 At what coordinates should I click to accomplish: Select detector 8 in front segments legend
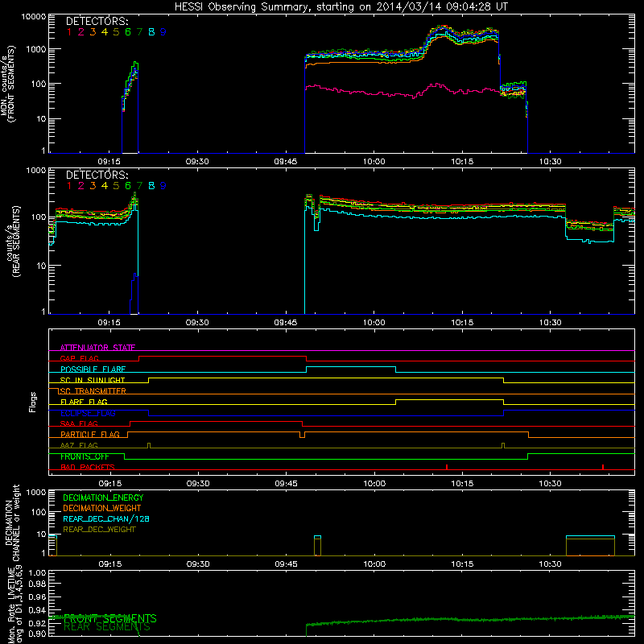coord(151,32)
